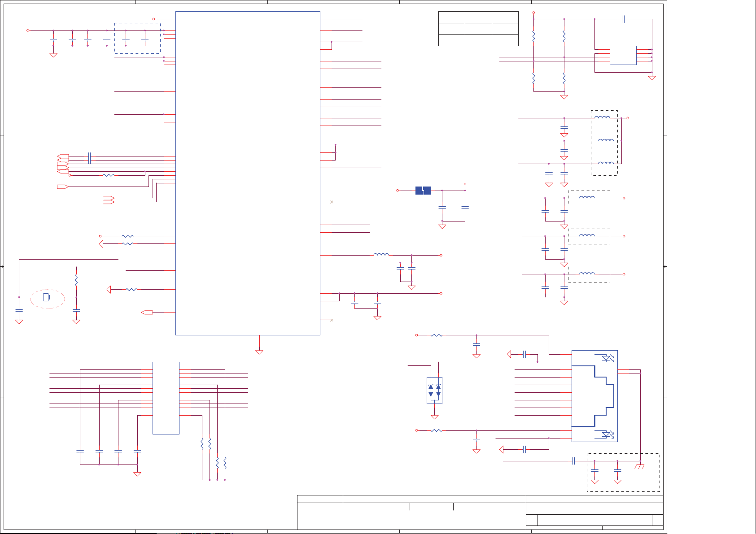Screen dimensions: 756x534
Task: Select the empty three-by-three table
Action: point(478,29)
